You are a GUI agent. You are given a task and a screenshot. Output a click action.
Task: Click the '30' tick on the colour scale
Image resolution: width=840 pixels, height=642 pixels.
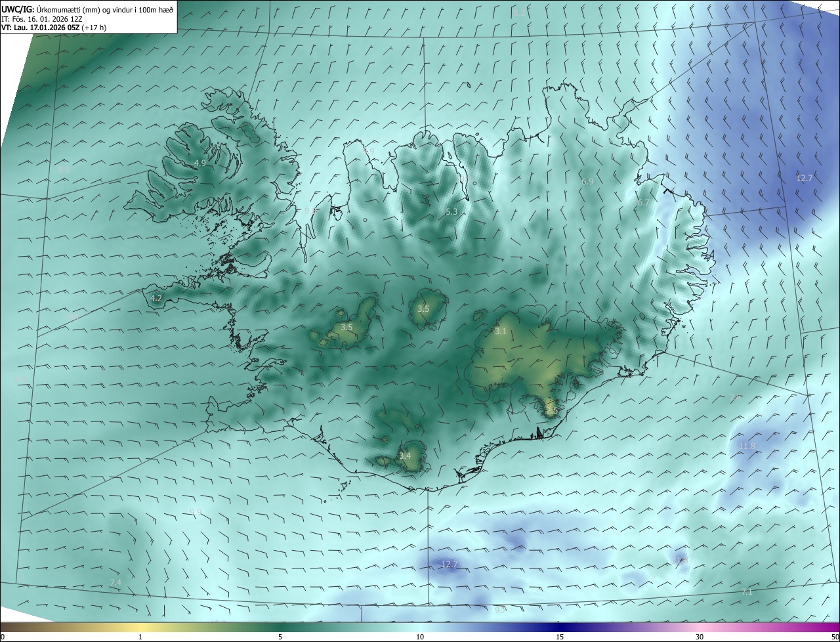[x=700, y=637]
